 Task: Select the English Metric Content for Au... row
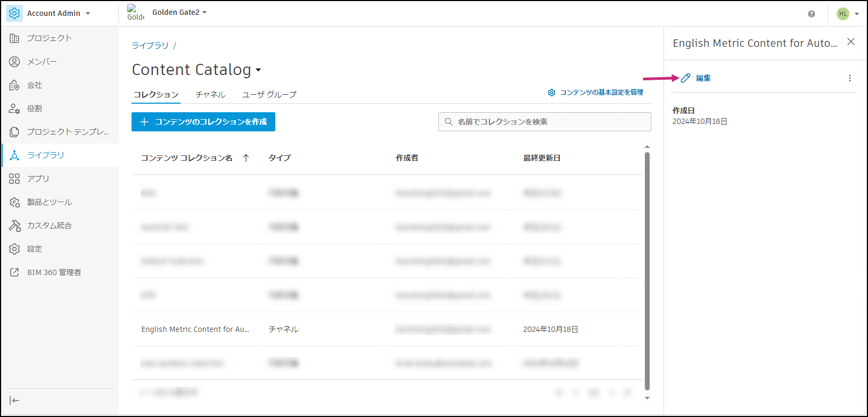pyautogui.click(x=387, y=329)
